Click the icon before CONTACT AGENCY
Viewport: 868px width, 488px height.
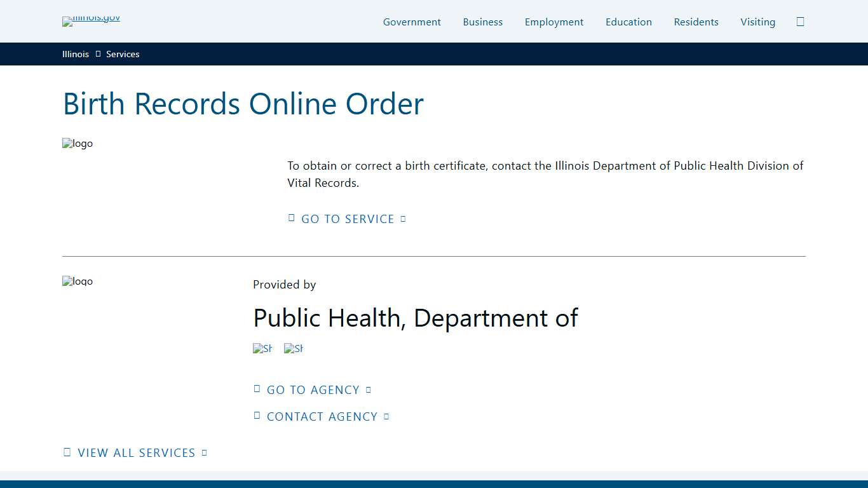click(257, 415)
